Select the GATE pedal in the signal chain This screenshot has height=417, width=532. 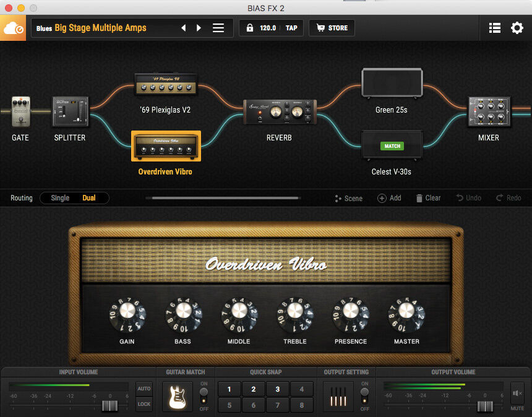coord(19,111)
